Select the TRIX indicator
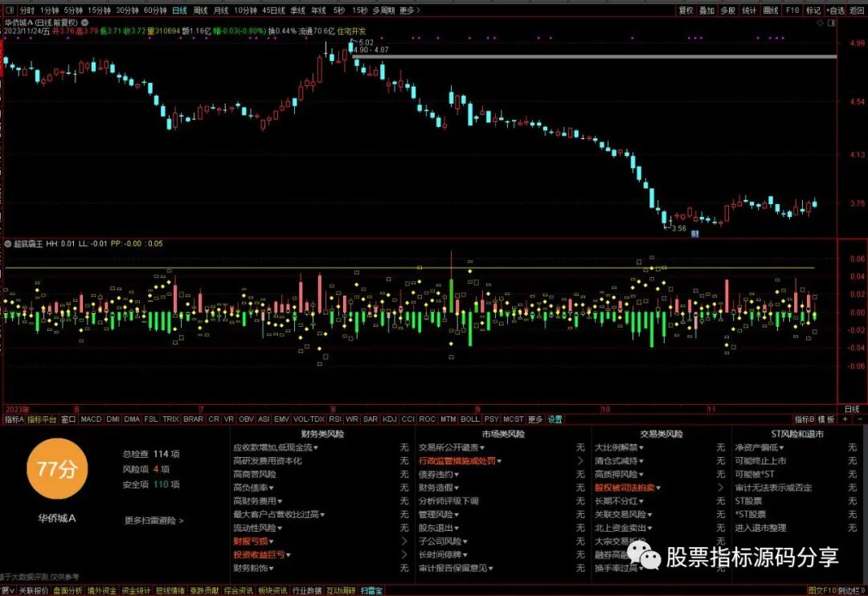This screenshot has width=868, height=596. [170, 419]
